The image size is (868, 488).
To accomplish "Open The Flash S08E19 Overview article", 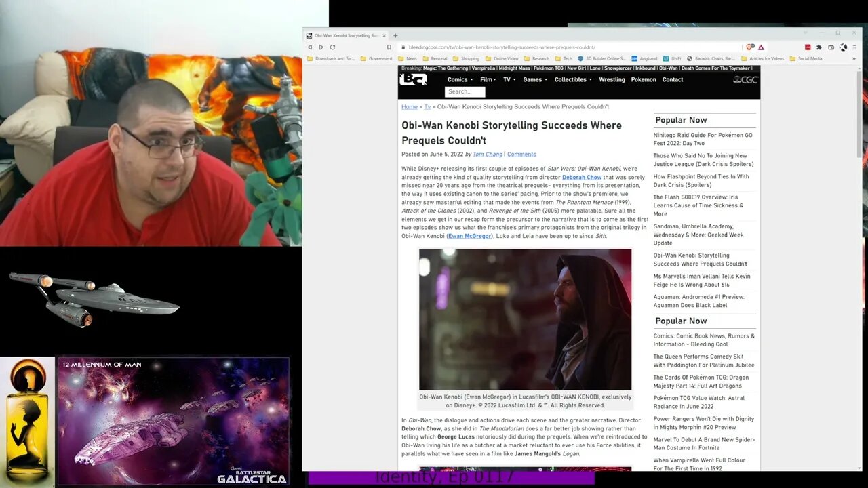I will (x=698, y=205).
